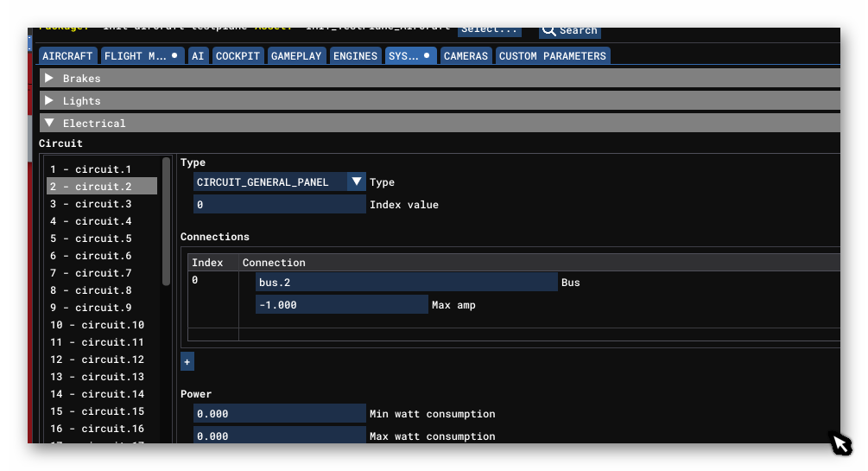This screenshot has height=471, width=868.
Task: Select circuit.8 in the list
Action: (x=103, y=290)
